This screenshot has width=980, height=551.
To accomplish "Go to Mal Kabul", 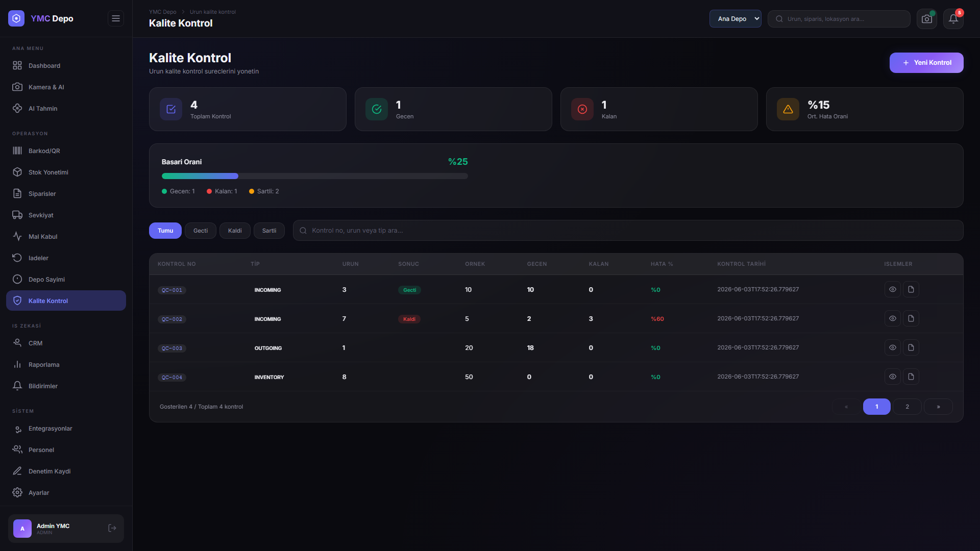I will 66,237.
